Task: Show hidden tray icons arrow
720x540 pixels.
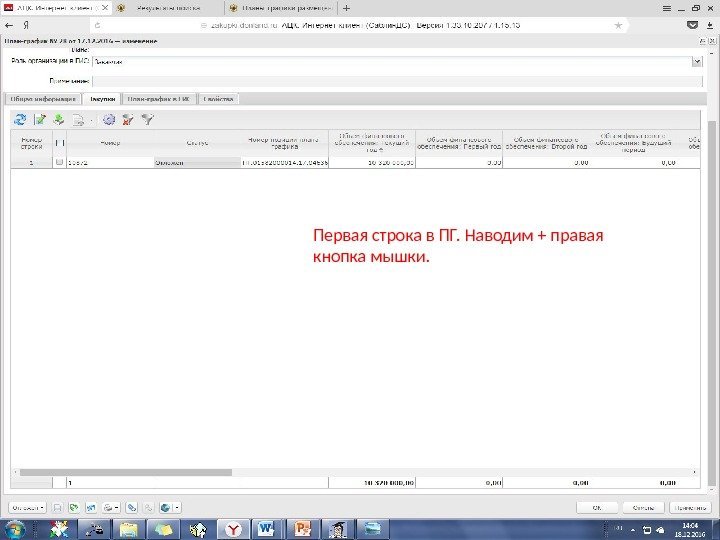Action: [633, 529]
